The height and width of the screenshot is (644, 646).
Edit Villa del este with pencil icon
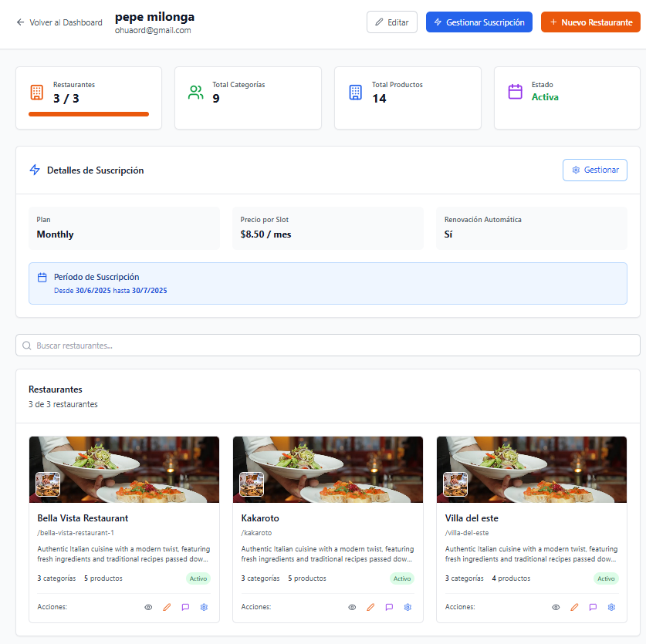(574, 607)
